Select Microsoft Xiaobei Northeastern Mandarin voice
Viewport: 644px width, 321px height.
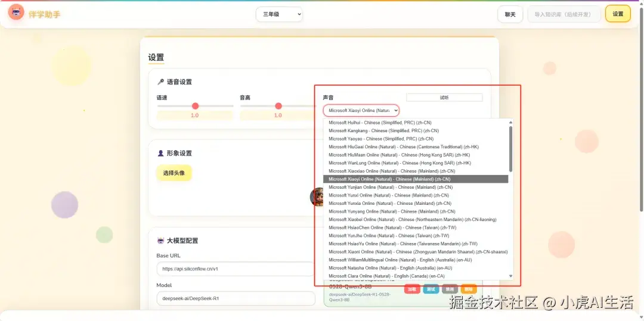coord(416,219)
